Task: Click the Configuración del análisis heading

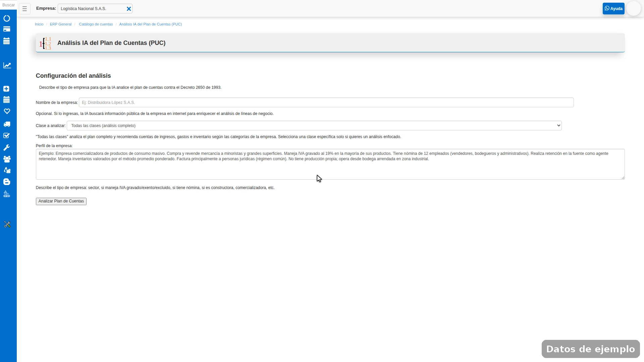Action: tap(73, 76)
